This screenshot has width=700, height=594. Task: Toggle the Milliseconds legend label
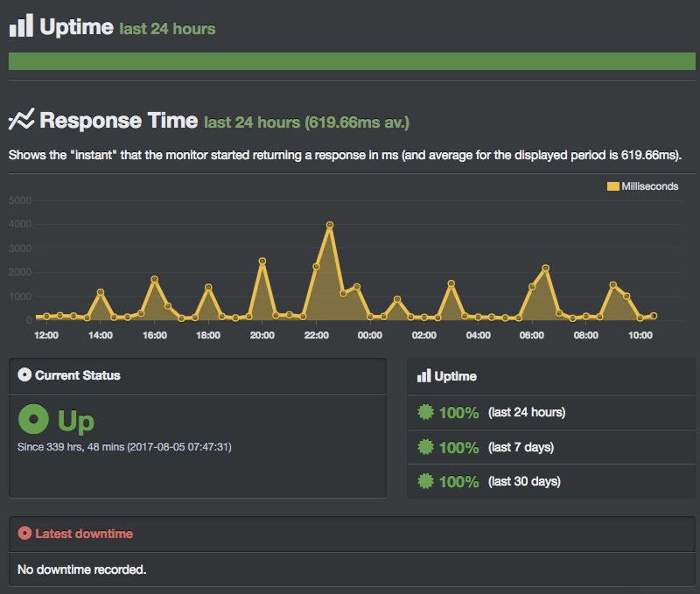pos(649,186)
